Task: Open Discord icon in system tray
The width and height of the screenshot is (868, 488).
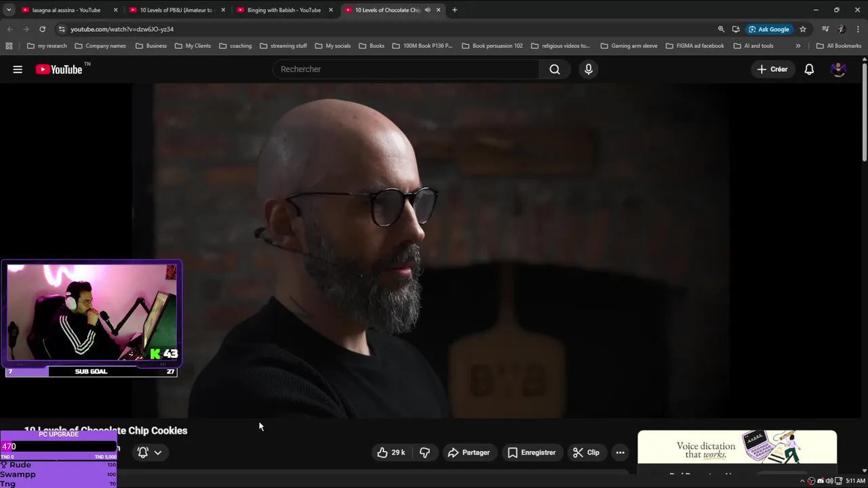Action: click(821, 481)
